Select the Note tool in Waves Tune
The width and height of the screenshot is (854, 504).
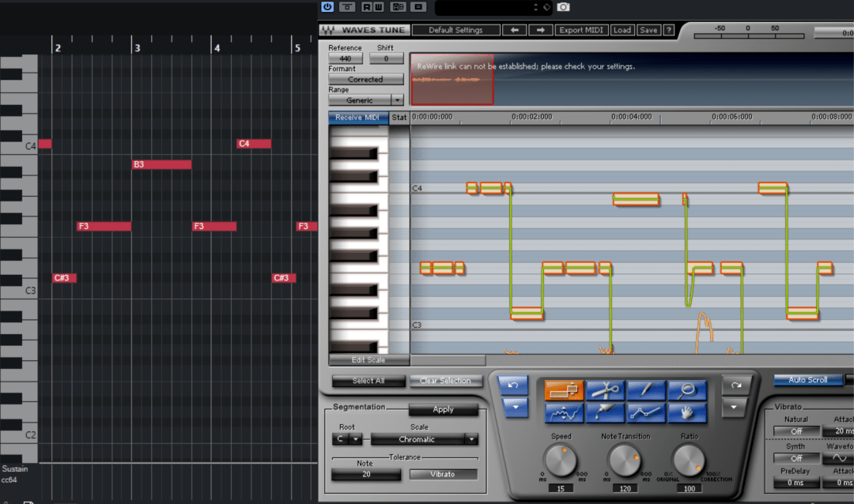pos(564,390)
